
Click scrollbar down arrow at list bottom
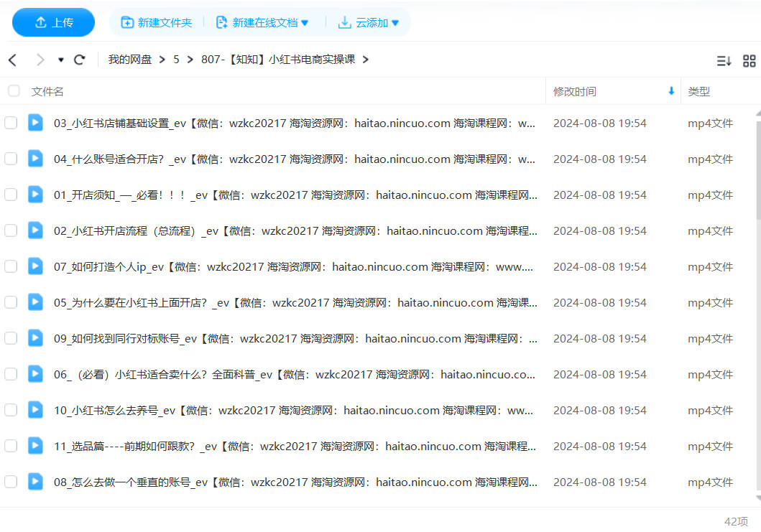tap(758, 498)
